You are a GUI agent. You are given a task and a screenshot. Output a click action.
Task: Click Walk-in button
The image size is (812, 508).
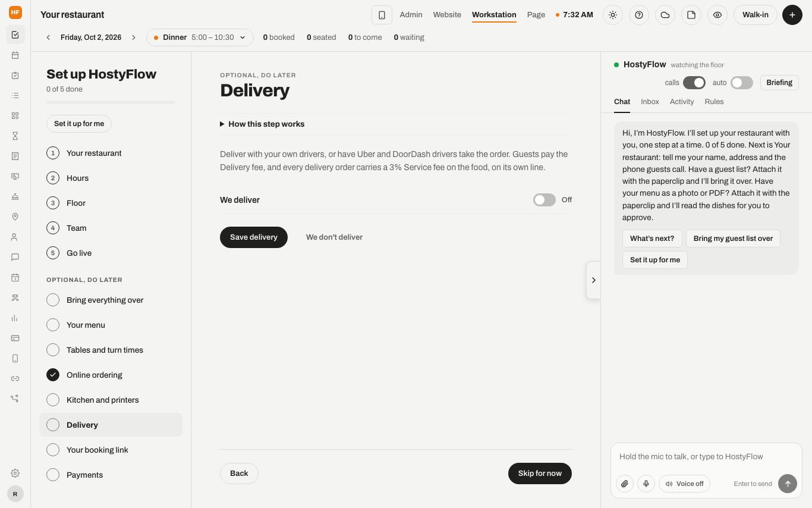click(x=756, y=15)
